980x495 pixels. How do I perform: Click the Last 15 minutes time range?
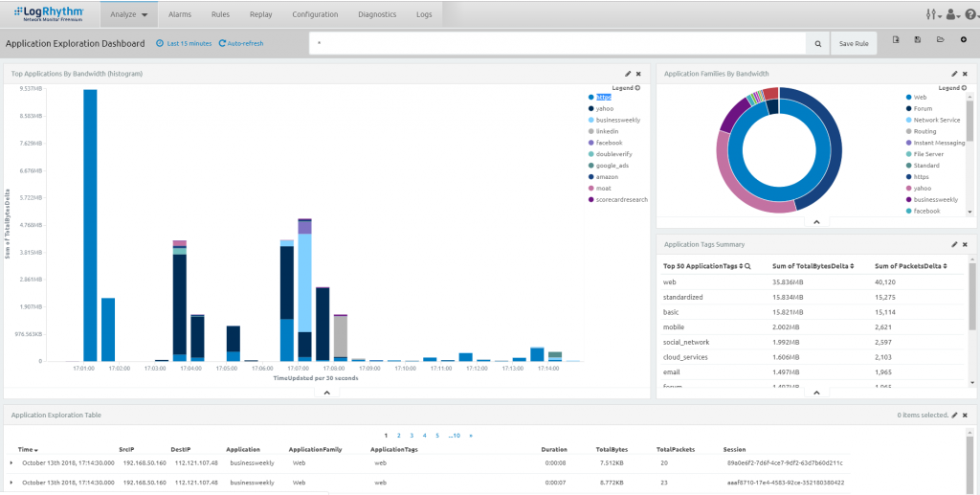(x=184, y=44)
